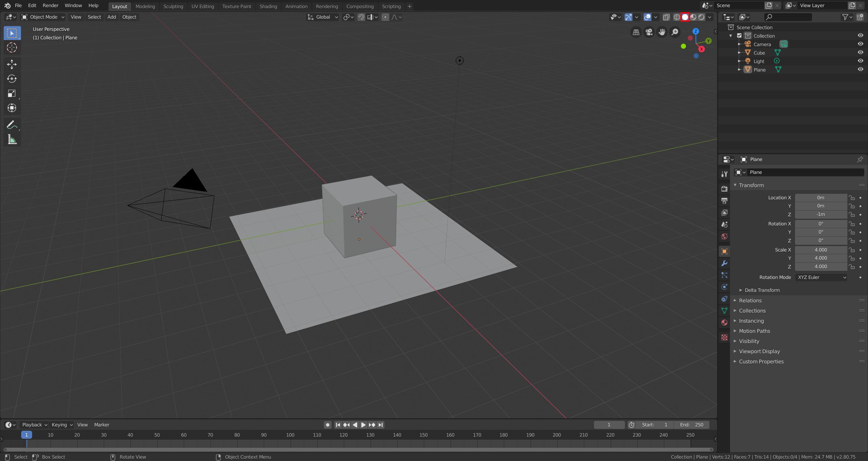Click the Keying popover button
This screenshot has height=461, width=868.
(x=62, y=425)
